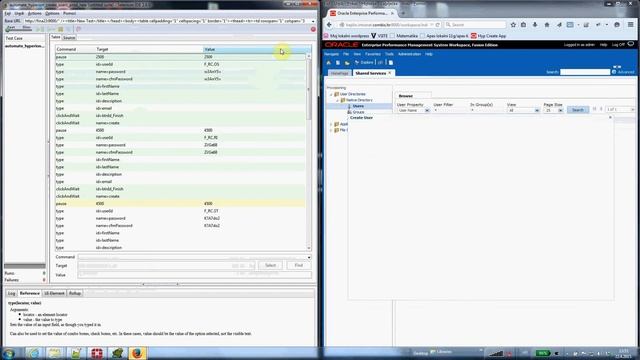
Task: Click the Target input field
Action: point(167,266)
